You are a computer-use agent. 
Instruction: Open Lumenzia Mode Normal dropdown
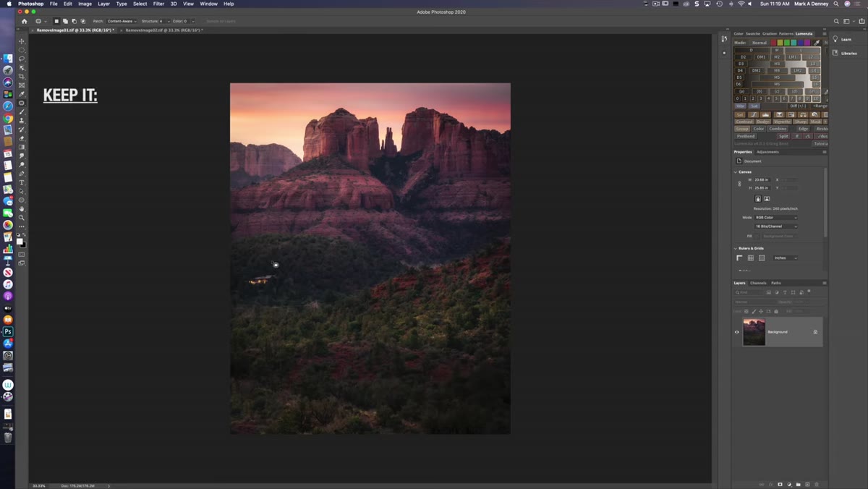tap(759, 43)
